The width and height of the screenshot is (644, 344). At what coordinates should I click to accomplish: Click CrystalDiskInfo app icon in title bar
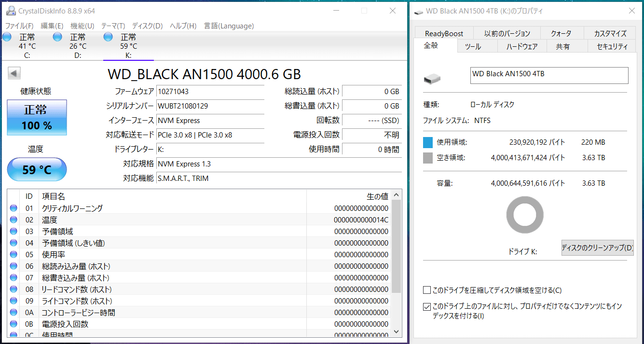pyautogui.click(x=10, y=11)
